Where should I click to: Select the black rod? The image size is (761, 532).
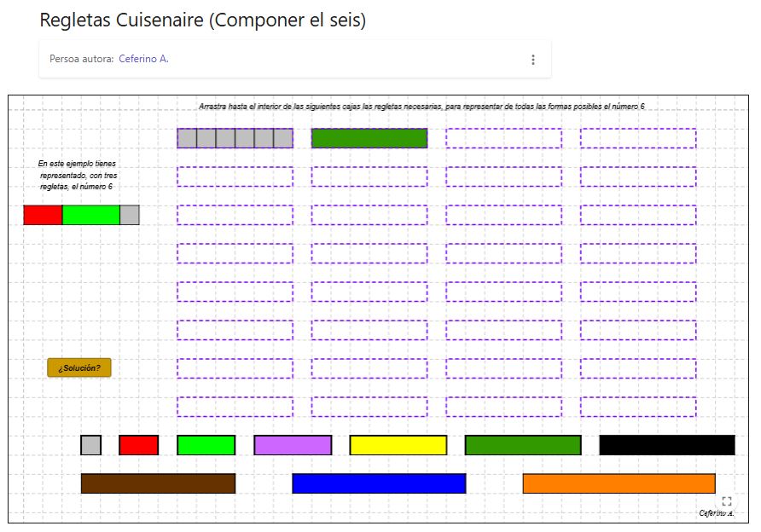(x=667, y=445)
